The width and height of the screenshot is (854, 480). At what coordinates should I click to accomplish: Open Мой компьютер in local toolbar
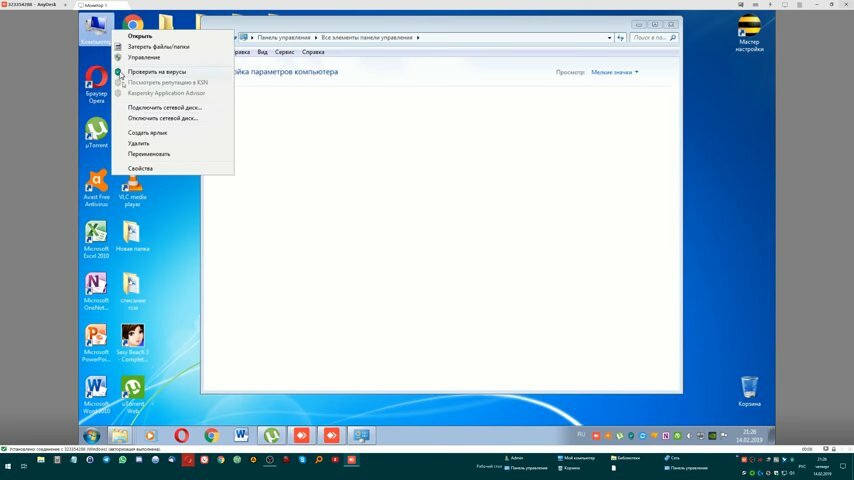tap(576, 458)
